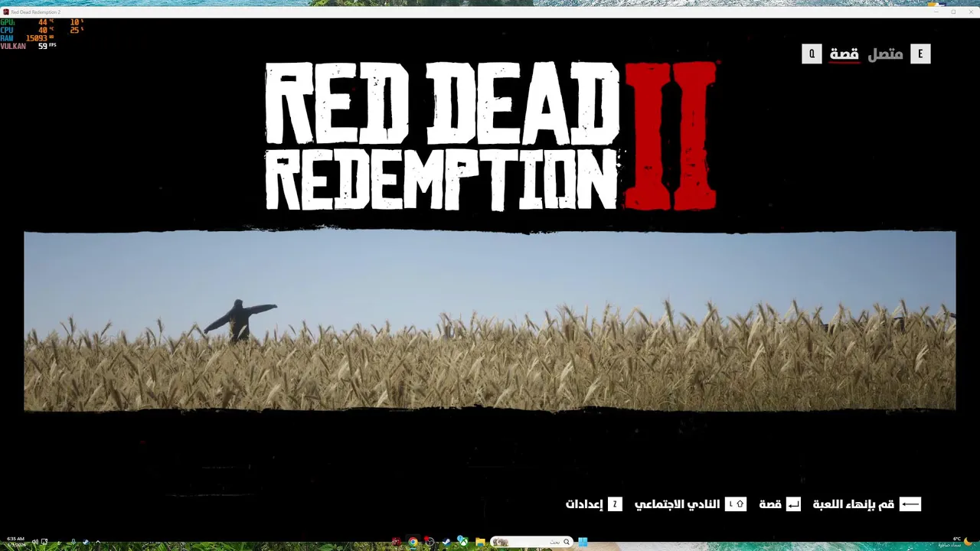Click the E key prompt icon
Viewport: 980px width, 551px height.
tap(920, 54)
